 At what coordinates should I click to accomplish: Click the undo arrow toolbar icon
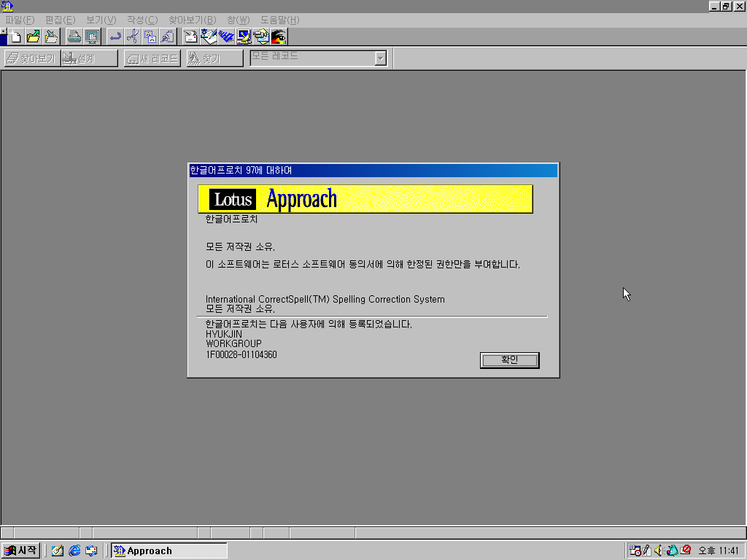[x=115, y=36]
